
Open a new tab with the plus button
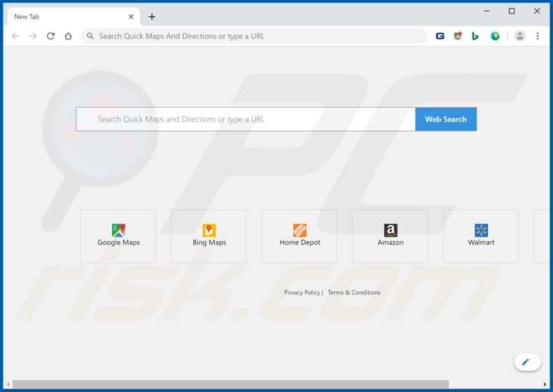(x=152, y=17)
